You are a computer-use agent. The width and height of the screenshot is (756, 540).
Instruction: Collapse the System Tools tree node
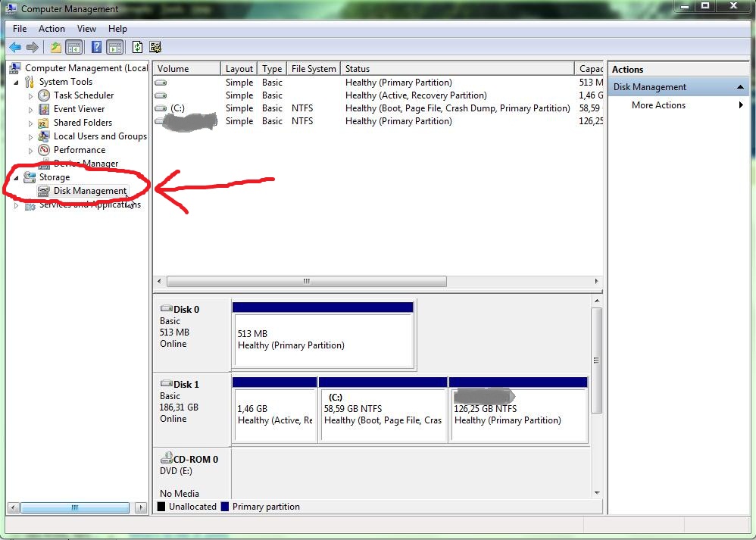tap(17, 83)
